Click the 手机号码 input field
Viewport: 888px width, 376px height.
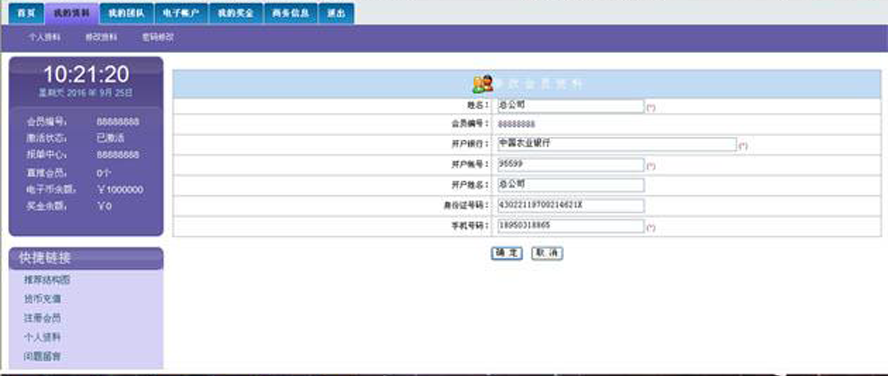coord(570,226)
